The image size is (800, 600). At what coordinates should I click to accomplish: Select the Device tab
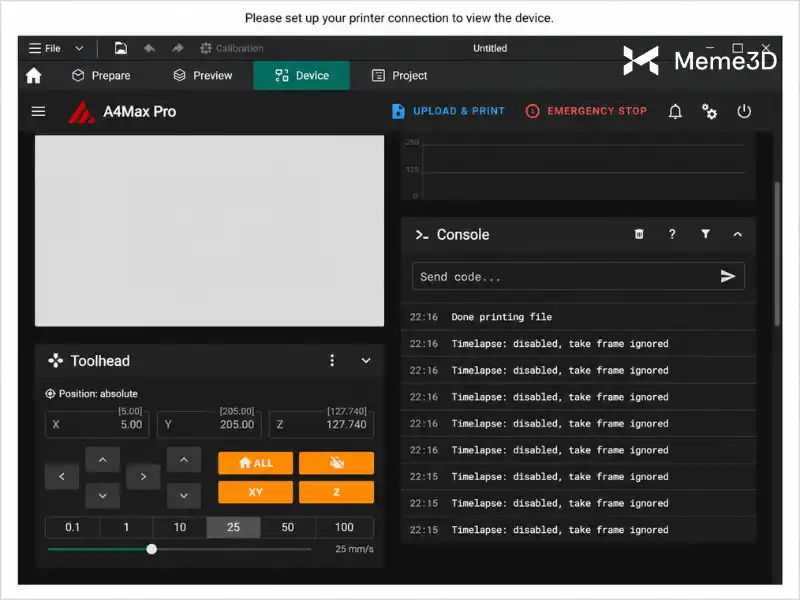point(302,76)
